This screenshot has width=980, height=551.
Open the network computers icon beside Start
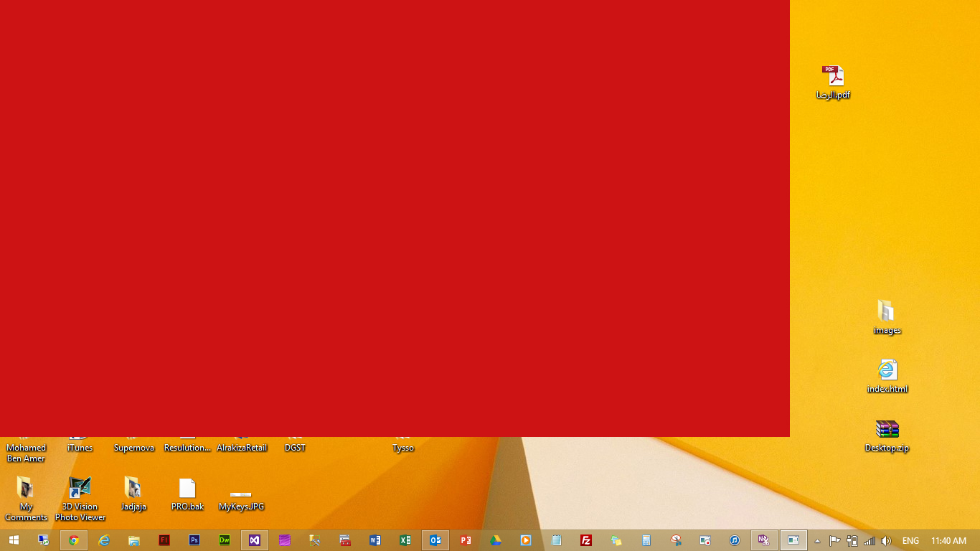[x=44, y=540]
